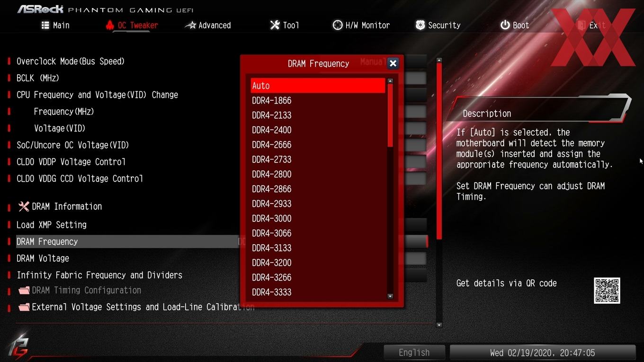This screenshot has width=644, height=362.
Task: Select DDR4-3333 memory speed
Action: coord(317,292)
